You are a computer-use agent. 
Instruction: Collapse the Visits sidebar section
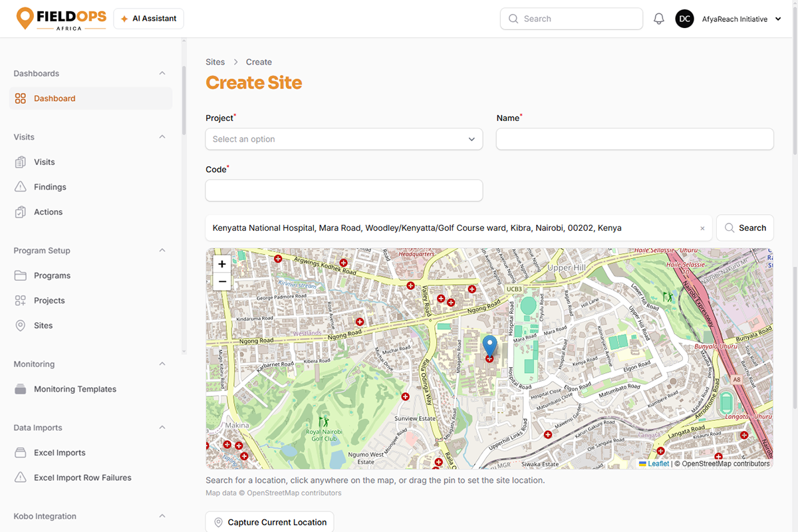(x=162, y=137)
